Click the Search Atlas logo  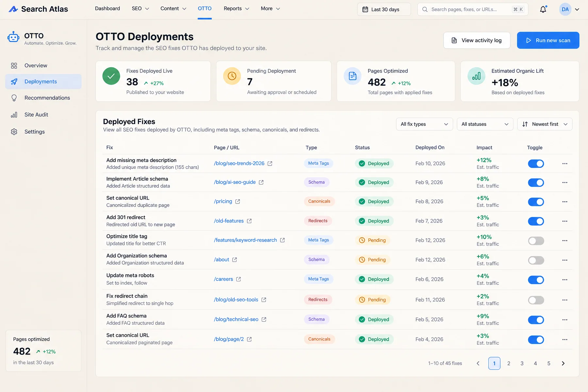coord(38,9)
